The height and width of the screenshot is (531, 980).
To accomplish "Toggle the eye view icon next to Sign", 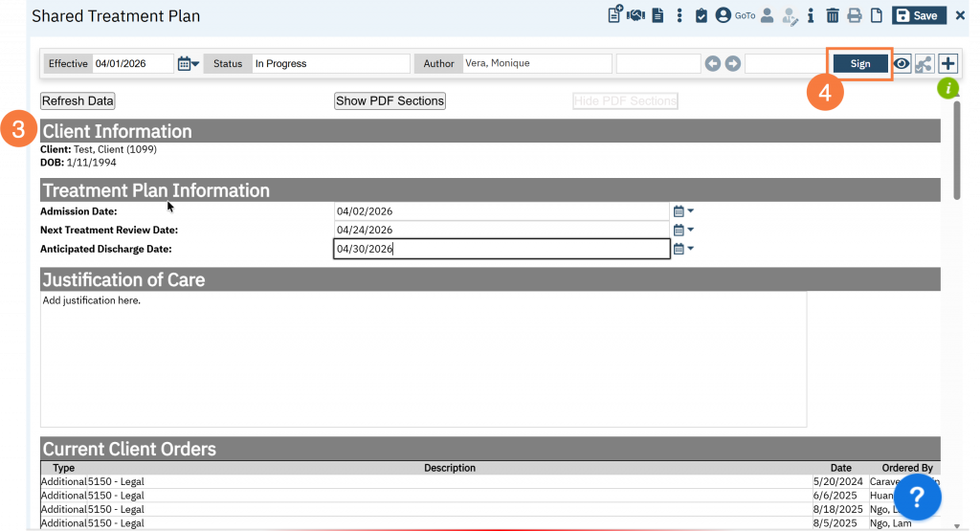I will pos(902,64).
